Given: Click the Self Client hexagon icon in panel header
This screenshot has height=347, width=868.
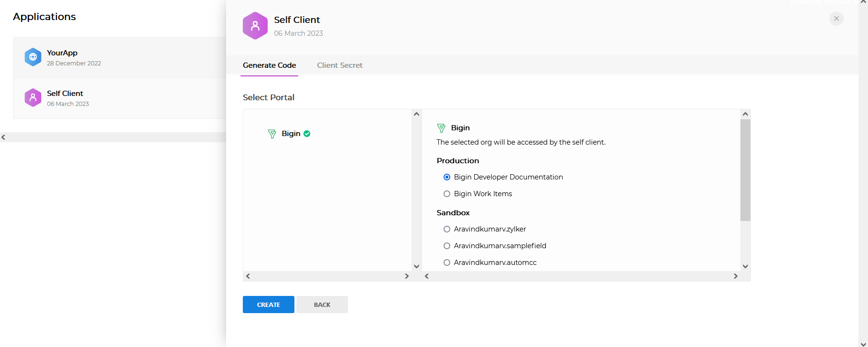Looking at the screenshot, I should pyautogui.click(x=255, y=26).
